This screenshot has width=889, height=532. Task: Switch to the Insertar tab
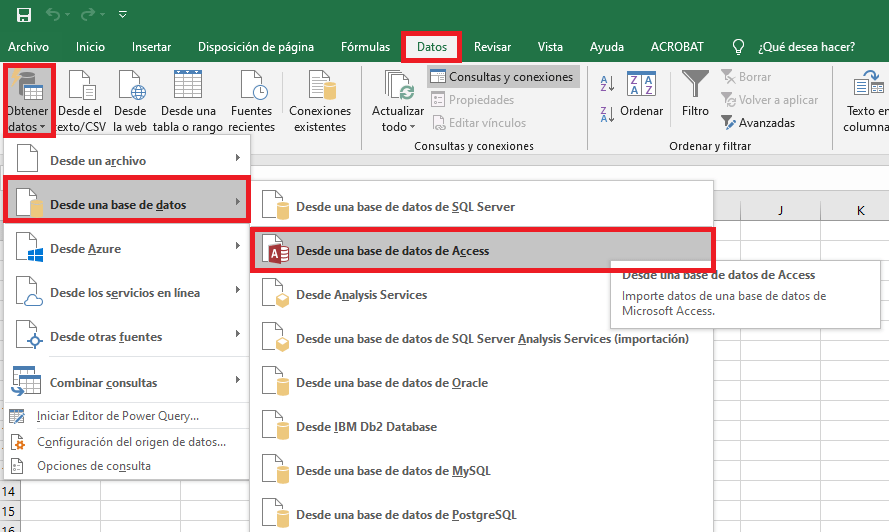(151, 47)
